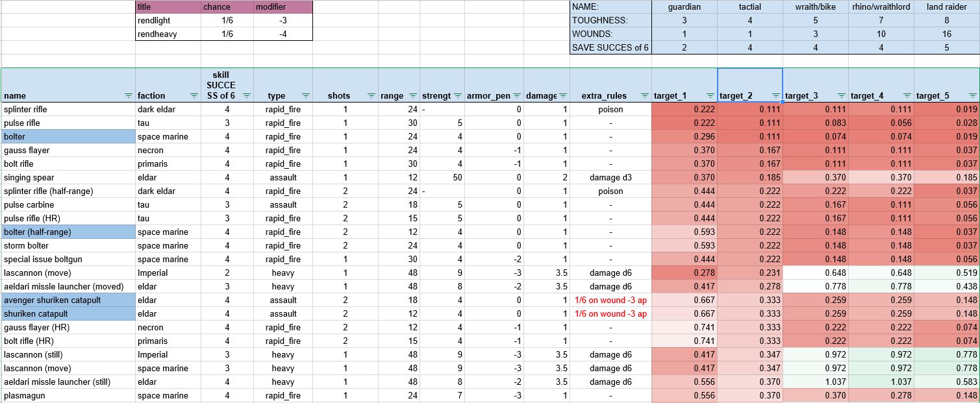Select singing spear's strength value 50

(442, 177)
